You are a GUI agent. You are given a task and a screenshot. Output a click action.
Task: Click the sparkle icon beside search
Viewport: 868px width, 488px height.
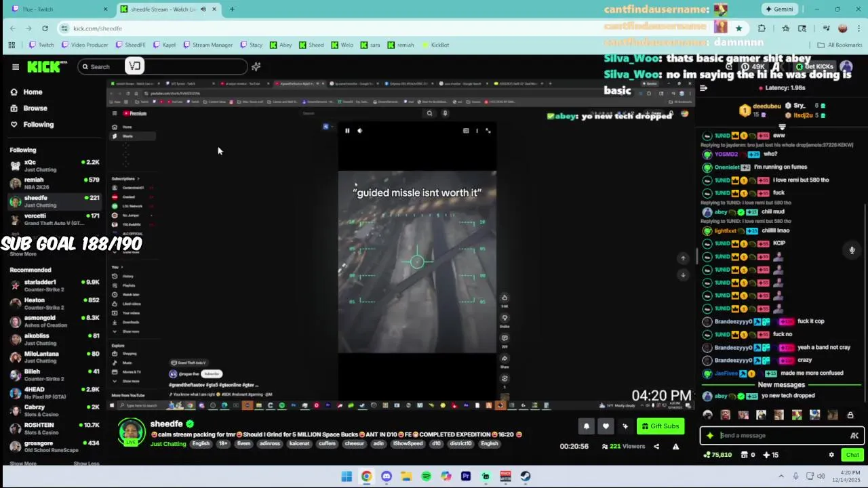[256, 66]
